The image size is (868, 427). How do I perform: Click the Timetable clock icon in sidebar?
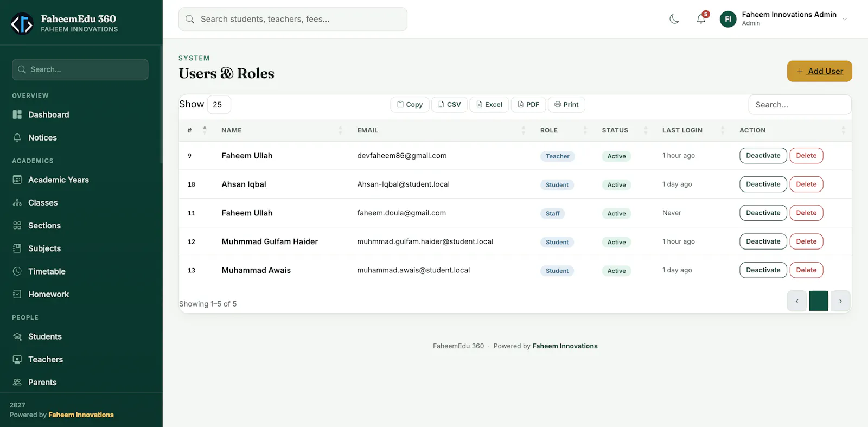point(17,271)
